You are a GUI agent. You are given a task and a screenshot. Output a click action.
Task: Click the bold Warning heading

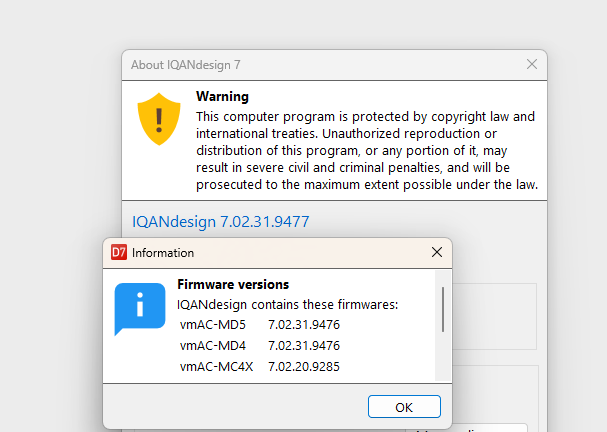(222, 96)
